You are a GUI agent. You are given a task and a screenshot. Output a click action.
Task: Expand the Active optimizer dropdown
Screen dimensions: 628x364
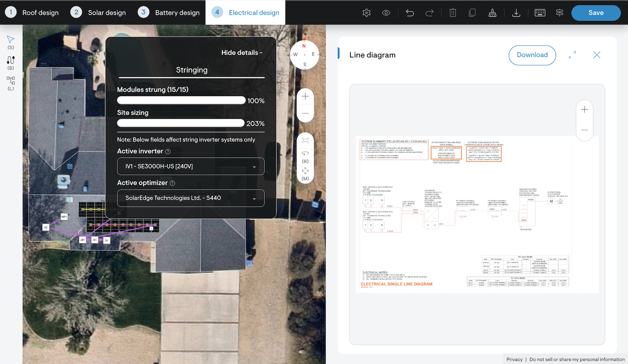(191, 198)
